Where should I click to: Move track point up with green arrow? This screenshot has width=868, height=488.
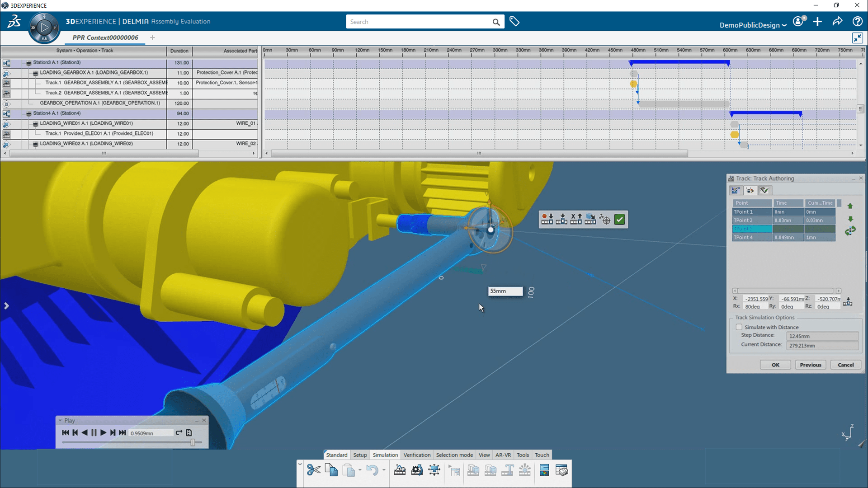coord(850,206)
